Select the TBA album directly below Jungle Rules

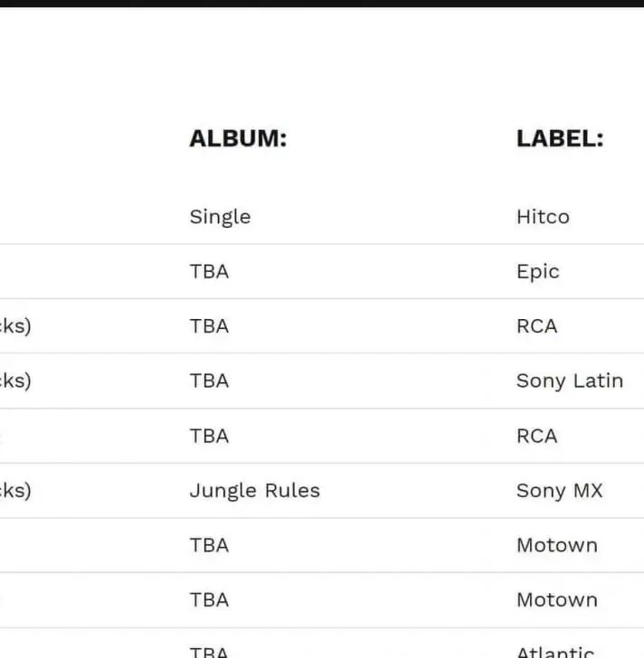point(209,545)
